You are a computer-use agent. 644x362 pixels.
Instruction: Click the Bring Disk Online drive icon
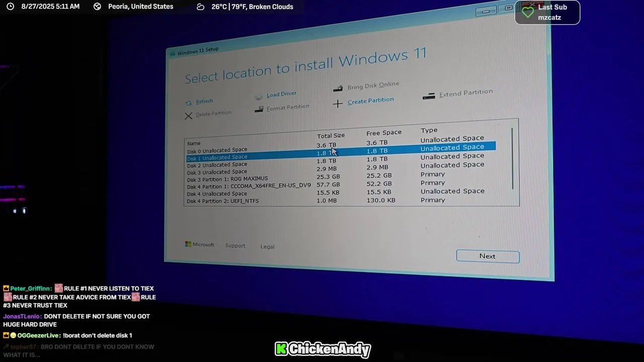tap(338, 88)
